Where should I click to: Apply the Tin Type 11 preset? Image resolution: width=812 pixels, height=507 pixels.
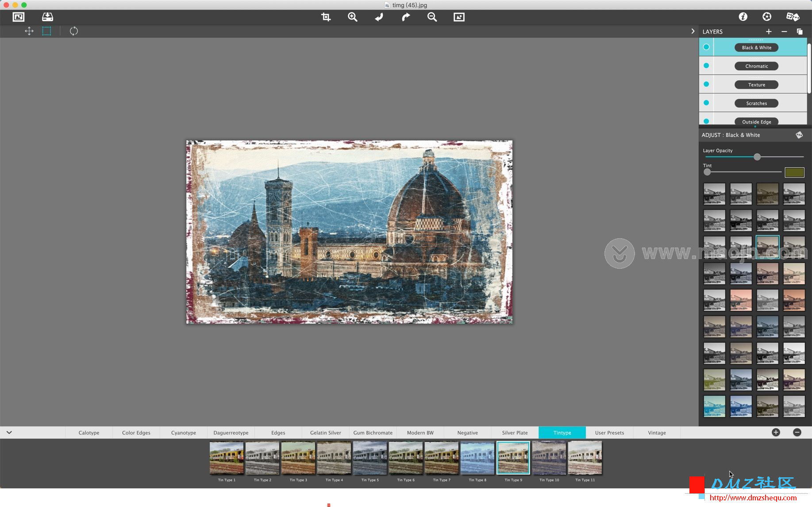click(585, 458)
